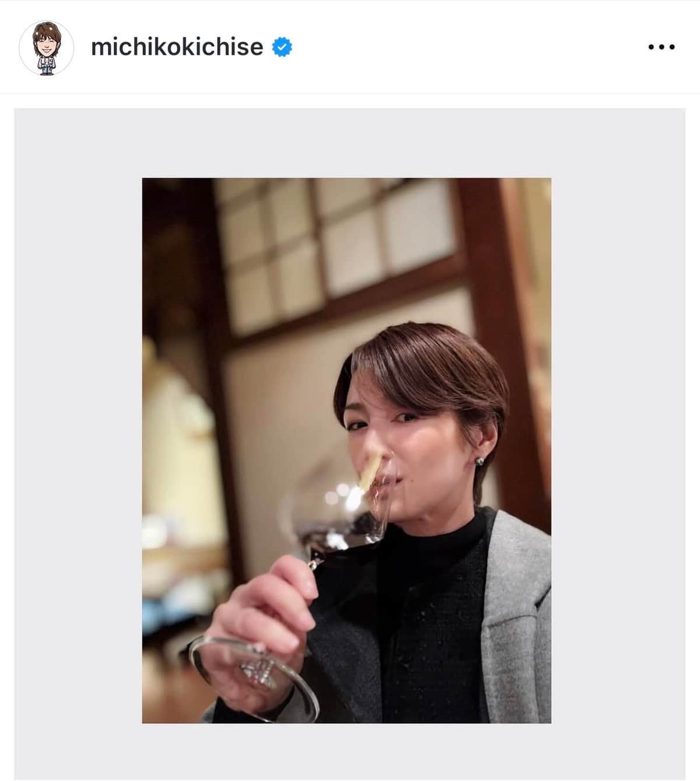The height and width of the screenshot is (781, 700).
Task: Click the gray area above the photo
Action: pos(350,143)
